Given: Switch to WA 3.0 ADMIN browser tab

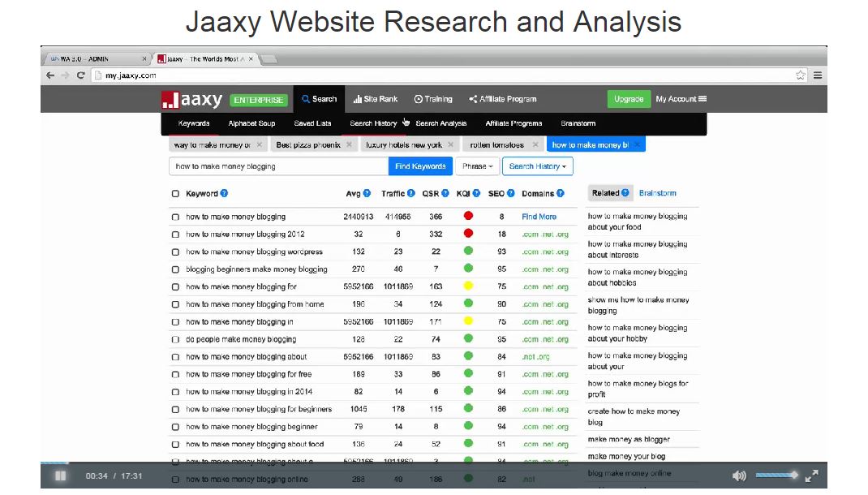Looking at the screenshot, I should click(x=98, y=58).
